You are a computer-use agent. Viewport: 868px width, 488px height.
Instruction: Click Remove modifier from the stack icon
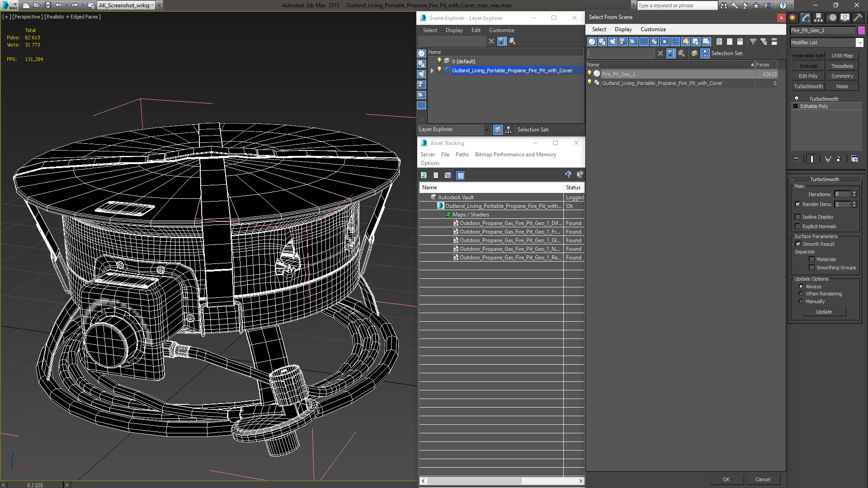click(x=839, y=159)
